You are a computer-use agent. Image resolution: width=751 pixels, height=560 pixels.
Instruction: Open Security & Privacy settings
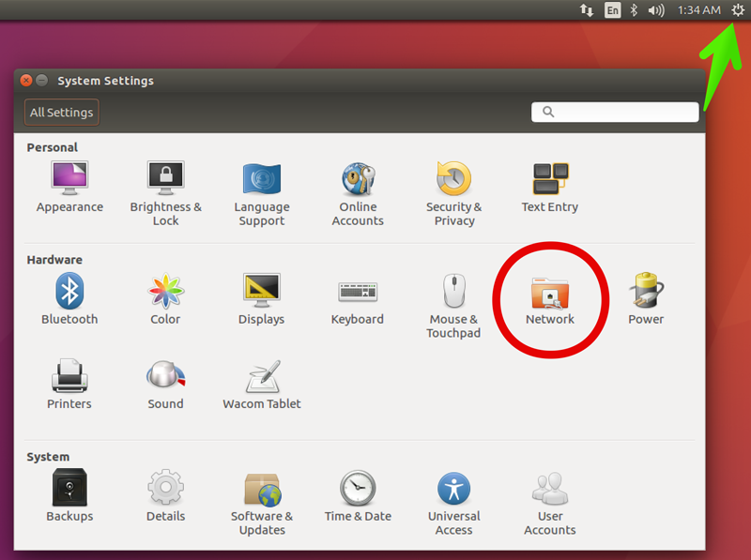(453, 194)
